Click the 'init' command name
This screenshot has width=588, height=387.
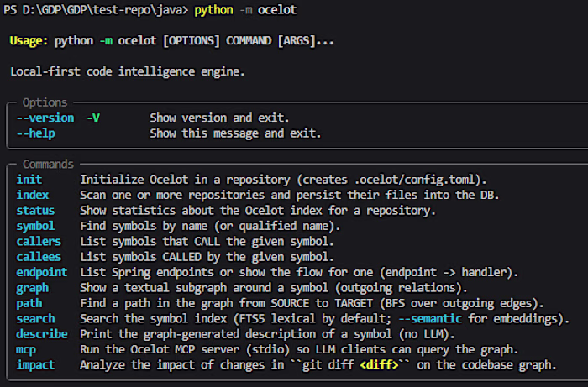coord(29,180)
